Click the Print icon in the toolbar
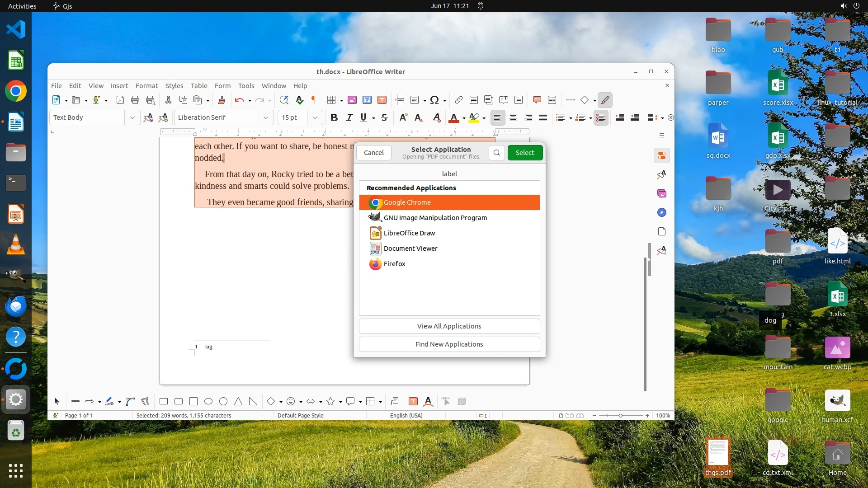 pyautogui.click(x=135, y=100)
